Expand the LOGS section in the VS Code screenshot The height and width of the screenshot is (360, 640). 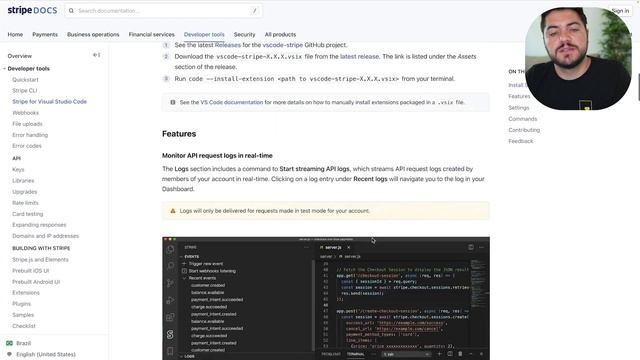[181, 356]
